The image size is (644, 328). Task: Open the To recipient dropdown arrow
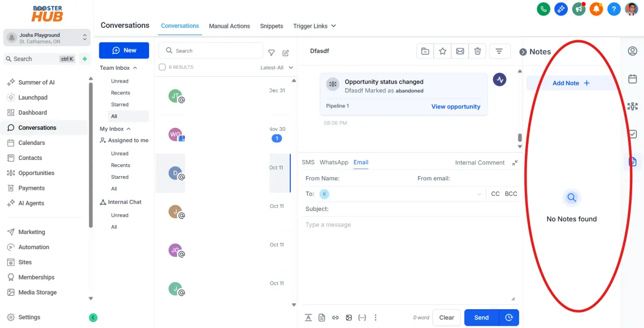479,194
